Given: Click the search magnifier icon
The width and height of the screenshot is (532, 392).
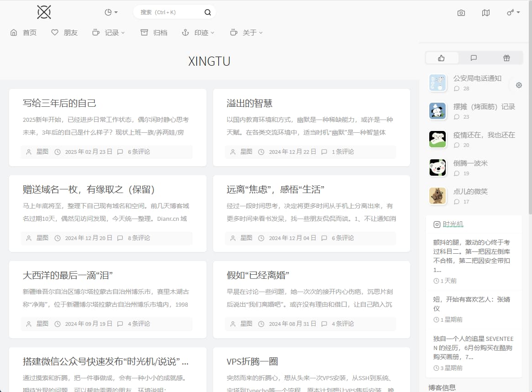Looking at the screenshot, I should pyautogui.click(x=208, y=12).
